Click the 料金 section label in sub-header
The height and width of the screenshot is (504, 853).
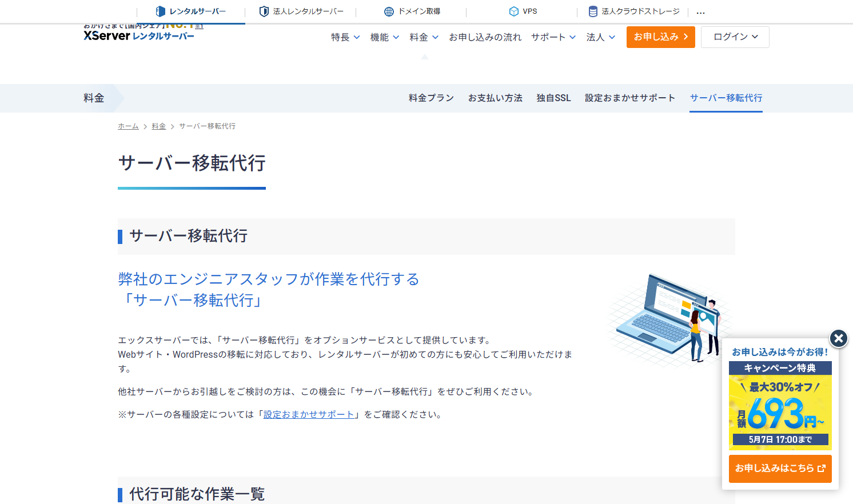(94, 98)
